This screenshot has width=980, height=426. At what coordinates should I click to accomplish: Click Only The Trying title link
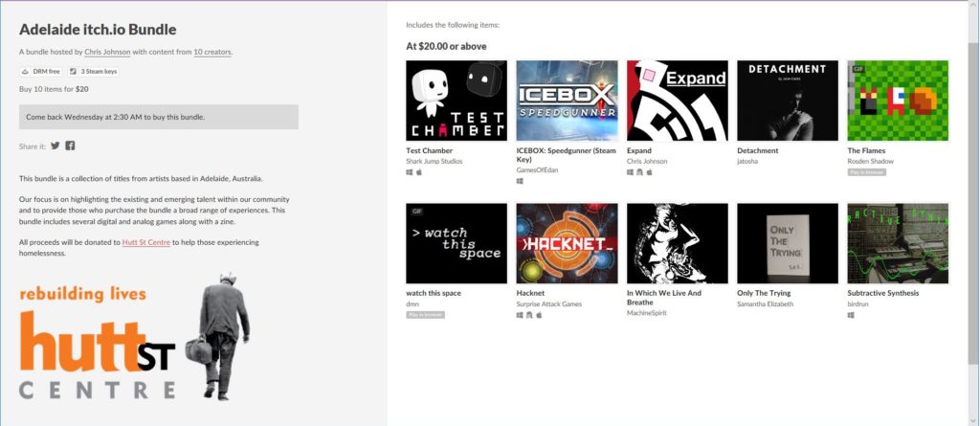pyautogui.click(x=764, y=293)
